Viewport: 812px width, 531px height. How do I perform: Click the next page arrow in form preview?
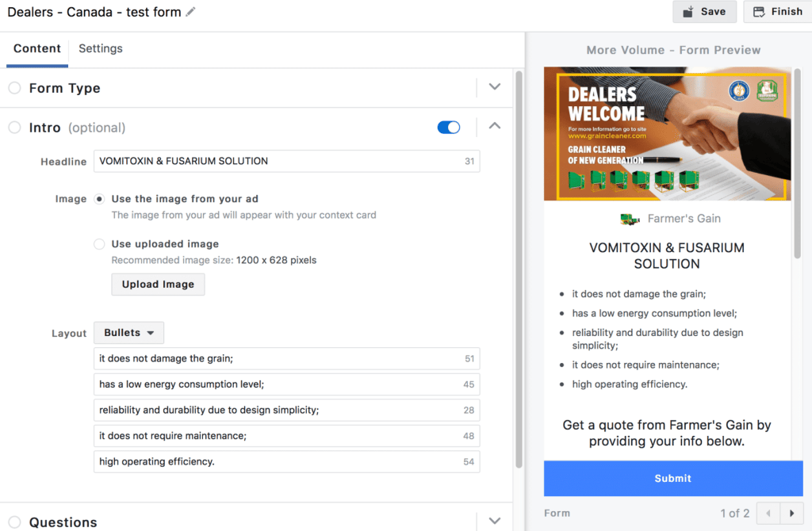(791, 513)
